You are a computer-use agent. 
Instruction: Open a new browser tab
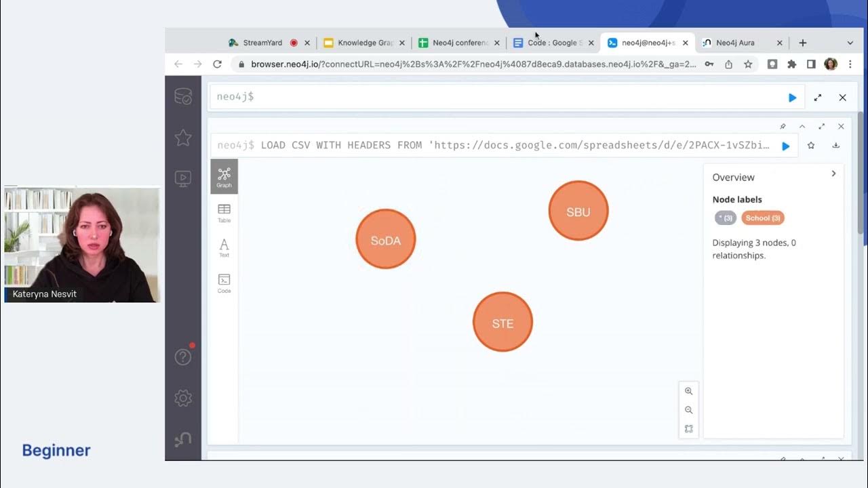pyautogui.click(x=803, y=43)
